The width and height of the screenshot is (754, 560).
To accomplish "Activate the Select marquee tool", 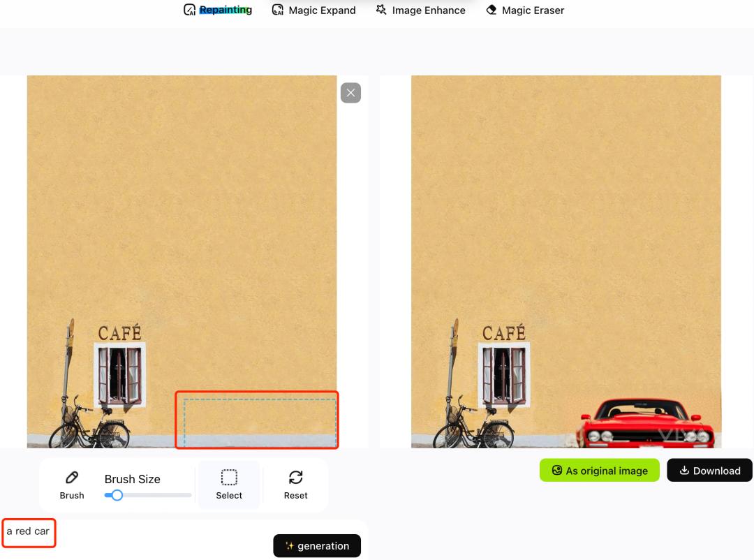I will pyautogui.click(x=229, y=485).
